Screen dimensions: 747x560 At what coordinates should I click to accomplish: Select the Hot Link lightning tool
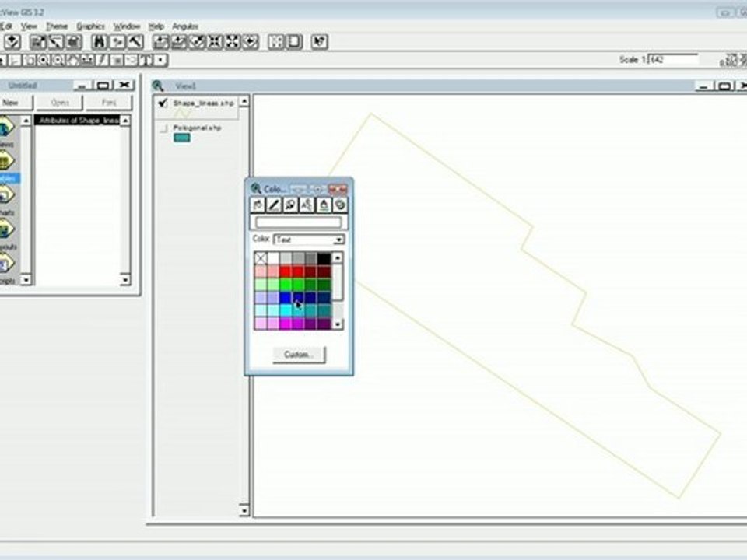pyautogui.click(x=102, y=60)
